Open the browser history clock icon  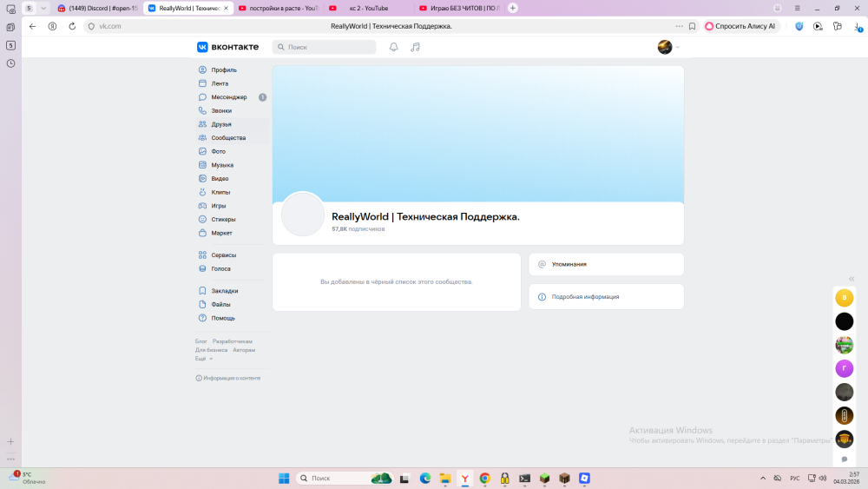(10, 63)
